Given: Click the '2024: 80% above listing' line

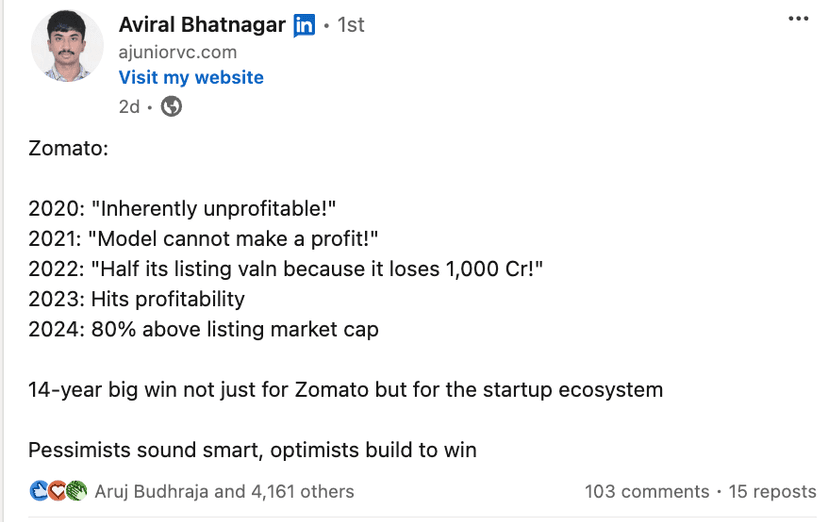Looking at the screenshot, I should click(203, 329).
